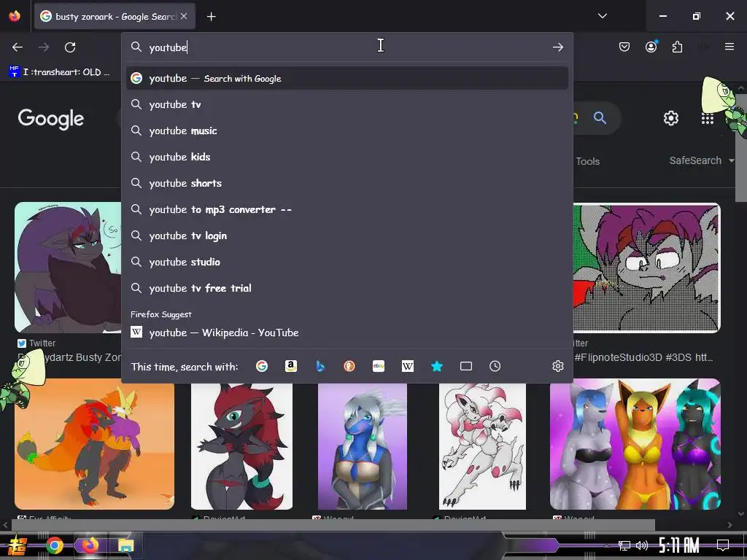Search this time with Wikipedia icon

coord(407,366)
